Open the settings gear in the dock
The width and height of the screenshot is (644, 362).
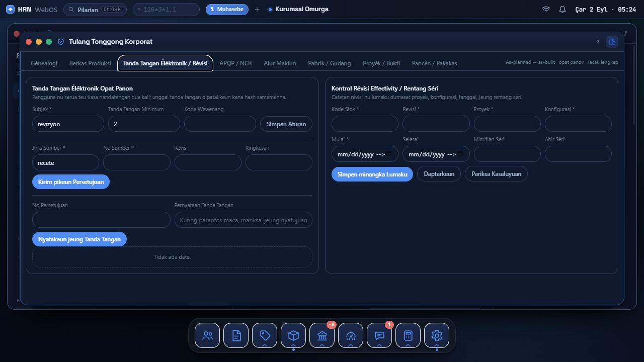(437, 335)
